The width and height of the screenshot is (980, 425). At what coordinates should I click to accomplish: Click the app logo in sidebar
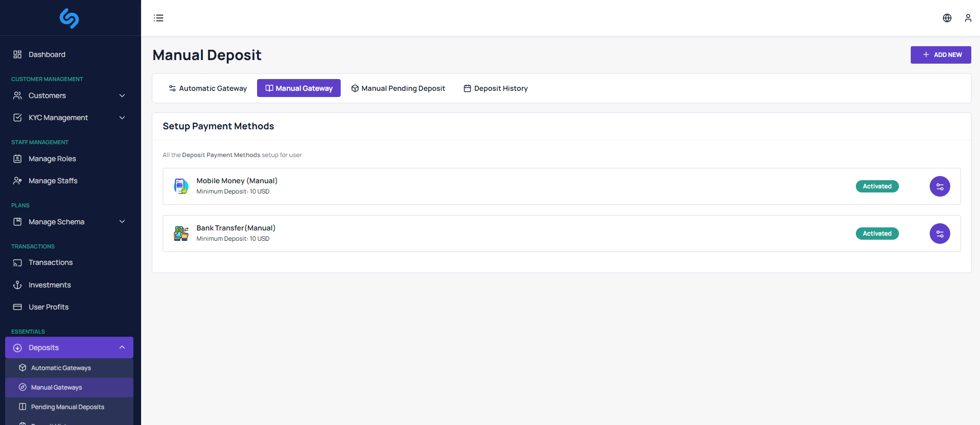69,18
